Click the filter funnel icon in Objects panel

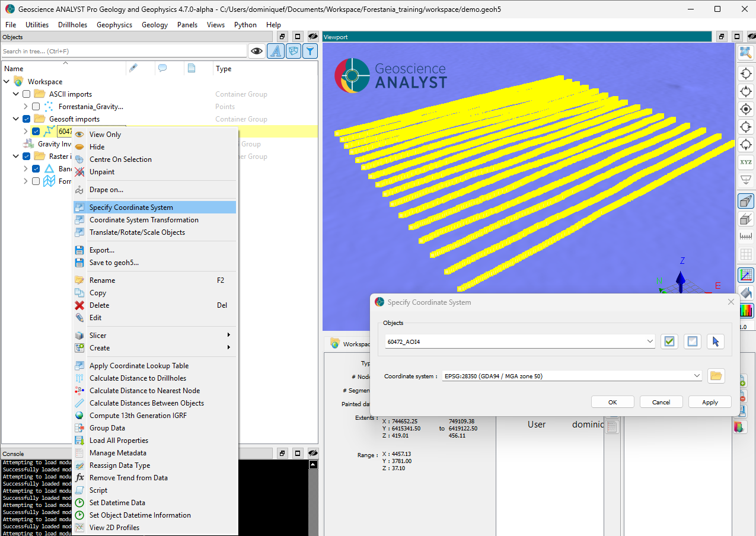tap(310, 52)
